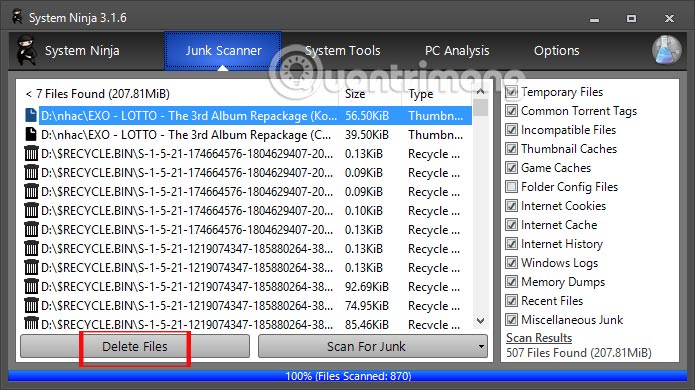Maximize the System Ninja window
Image resolution: width=695 pixels, height=390 pixels.
(631, 19)
